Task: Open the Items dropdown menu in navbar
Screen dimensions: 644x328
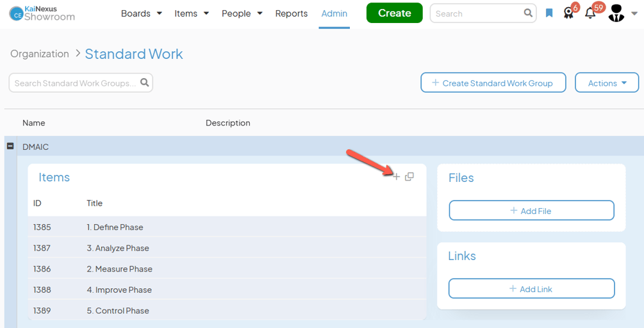Action: pyautogui.click(x=192, y=13)
